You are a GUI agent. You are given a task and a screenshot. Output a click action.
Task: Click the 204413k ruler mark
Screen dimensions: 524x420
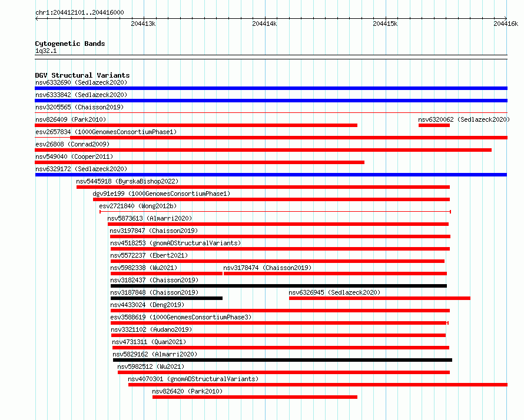tap(144, 24)
